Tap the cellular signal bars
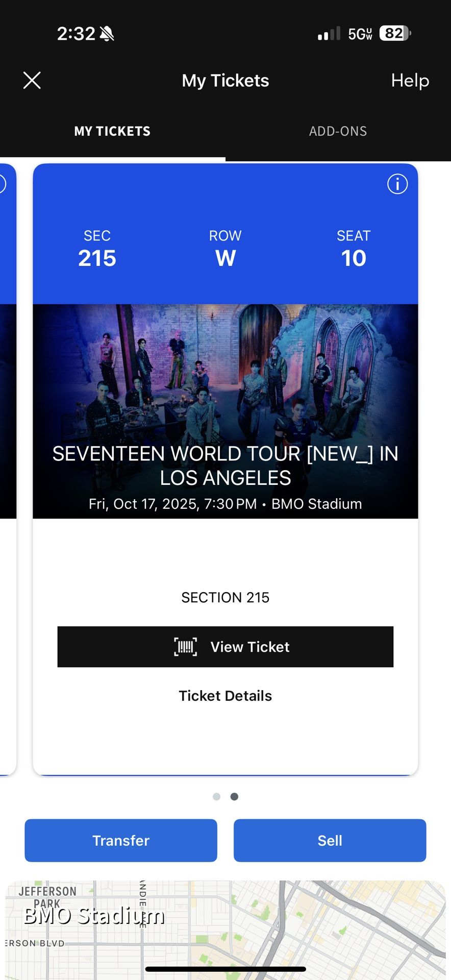 pos(329,34)
